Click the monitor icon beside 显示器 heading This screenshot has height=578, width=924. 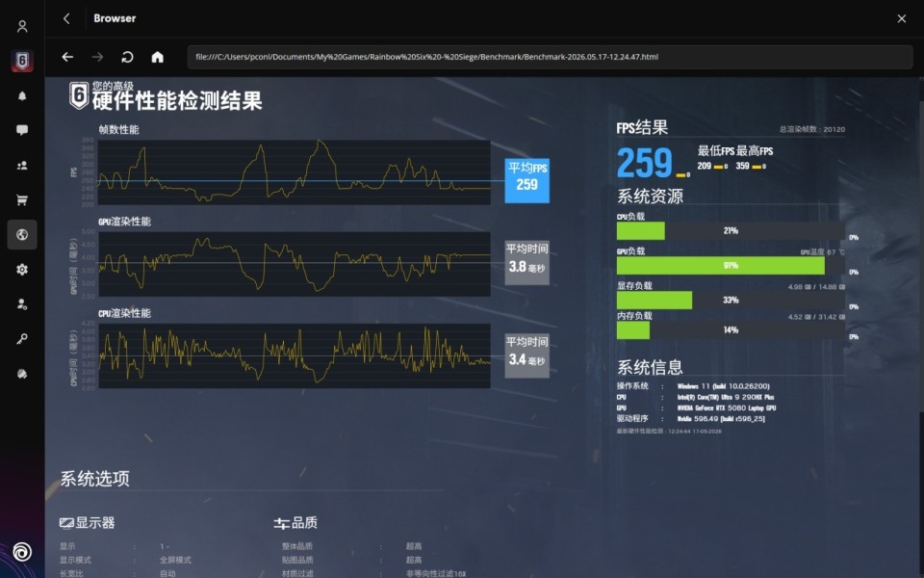click(x=66, y=523)
